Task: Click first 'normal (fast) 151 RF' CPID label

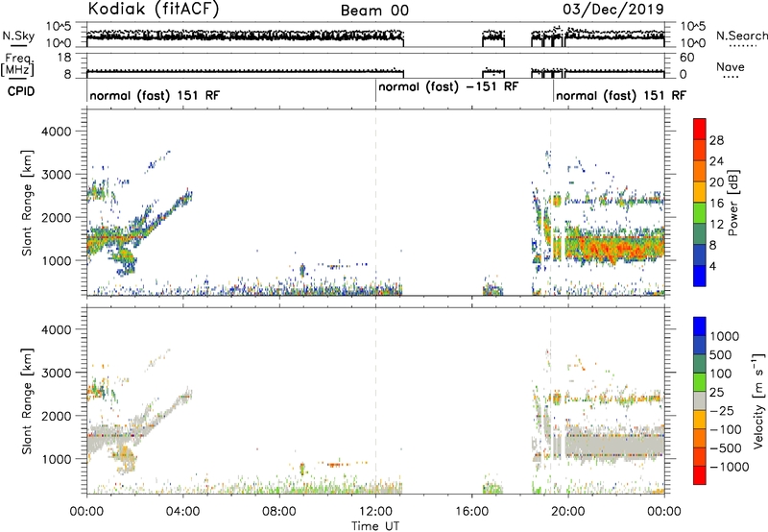Action: (x=155, y=95)
